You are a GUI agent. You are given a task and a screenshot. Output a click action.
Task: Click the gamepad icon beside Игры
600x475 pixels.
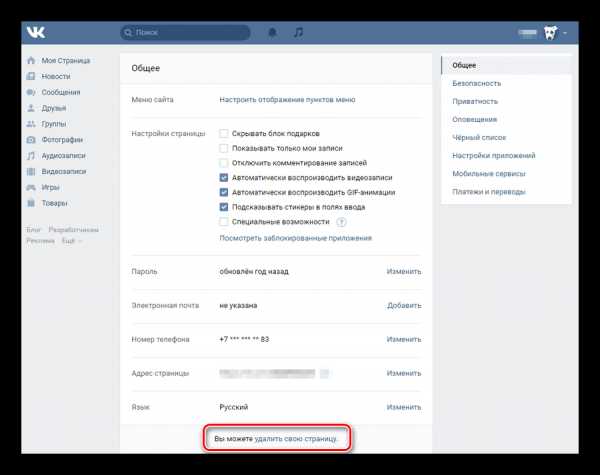[x=31, y=187]
